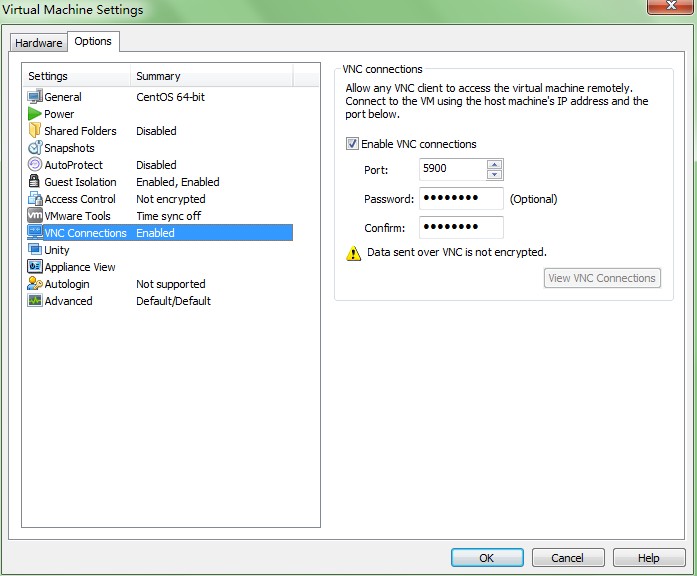Click into the Password field
Image resolution: width=697 pixels, height=576 pixels.
pyautogui.click(x=461, y=198)
